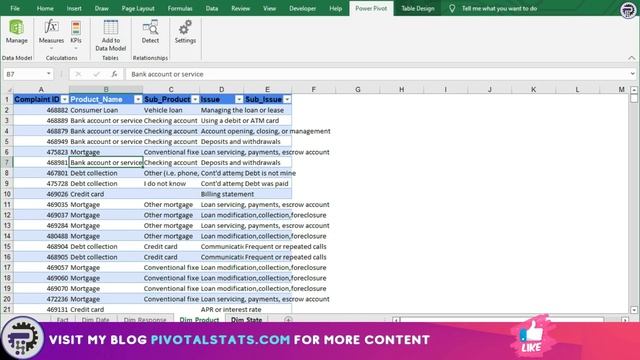Select complaint ID 469131 cell

41,309
